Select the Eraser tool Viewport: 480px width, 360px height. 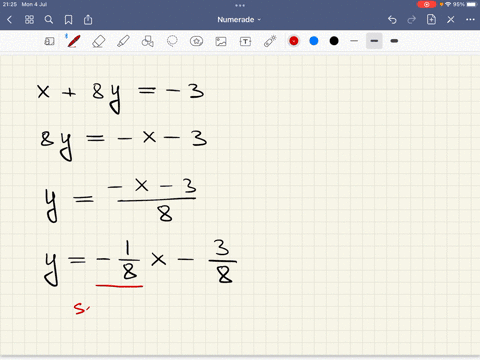pyautogui.click(x=98, y=41)
